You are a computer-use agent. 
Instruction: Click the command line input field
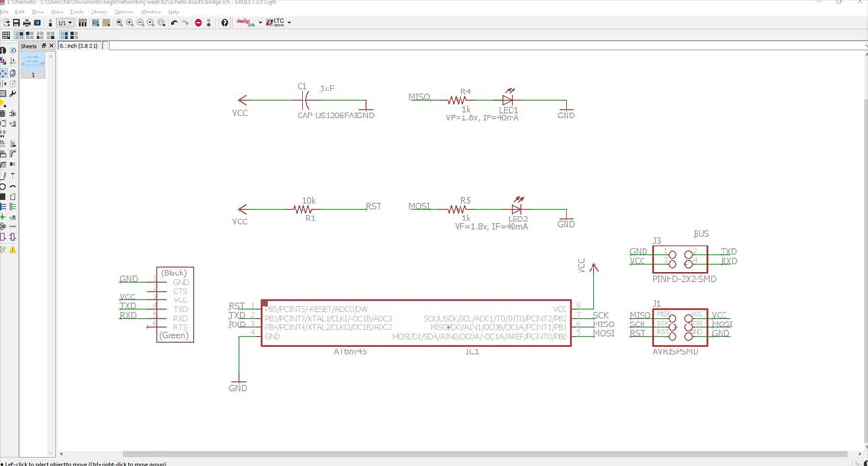pos(487,46)
